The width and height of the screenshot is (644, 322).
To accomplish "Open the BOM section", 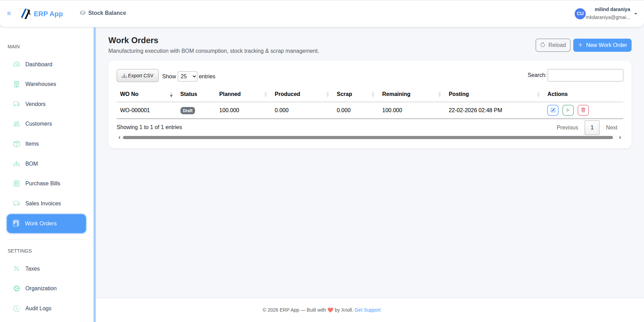I will 31,164.
